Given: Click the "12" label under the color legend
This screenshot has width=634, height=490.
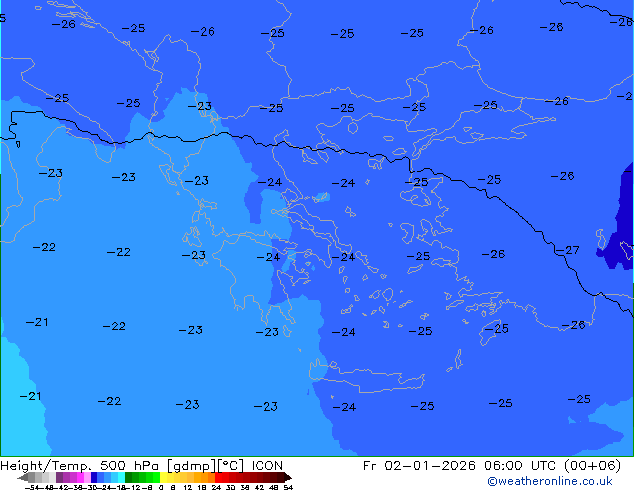Looking at the screenshot, I should click(188, 487).
